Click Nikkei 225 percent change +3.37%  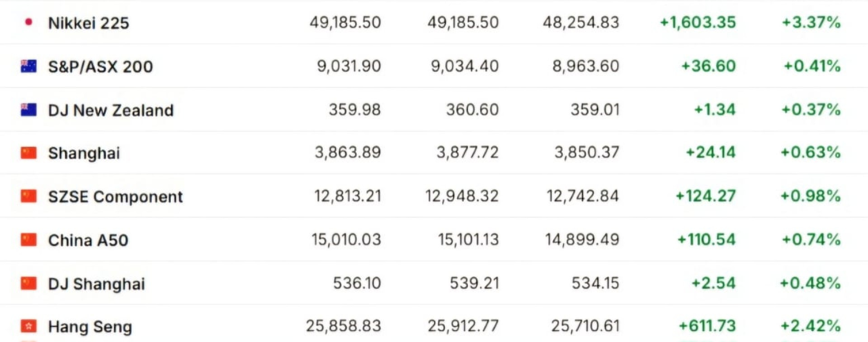811,22
